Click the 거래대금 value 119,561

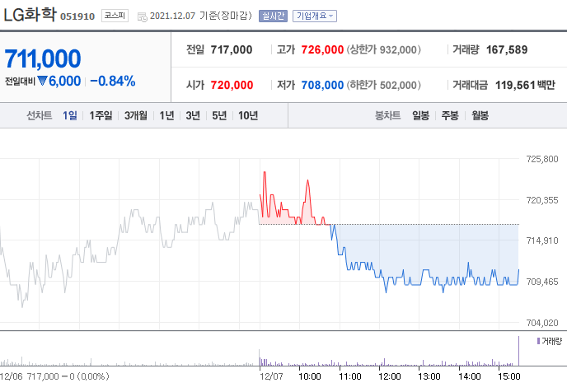(515, 86)
